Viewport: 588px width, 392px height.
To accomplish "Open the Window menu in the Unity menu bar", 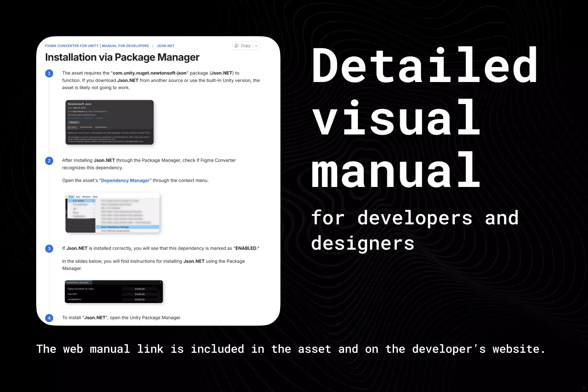I will [87, 197].
